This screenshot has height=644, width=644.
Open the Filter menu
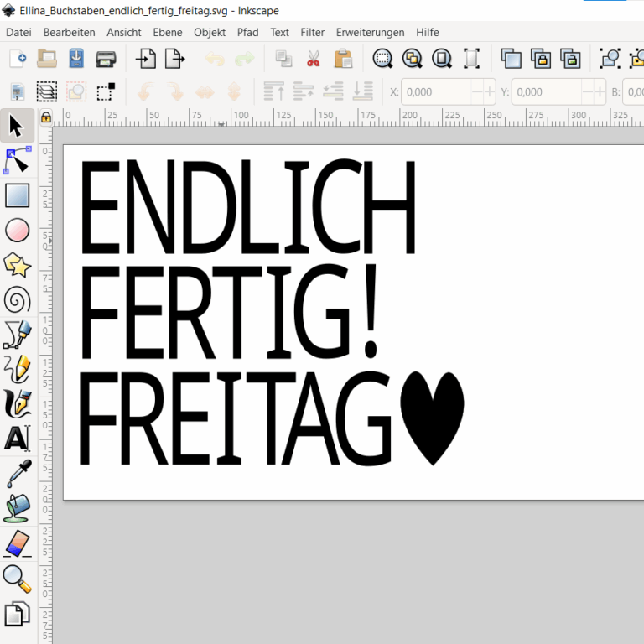[312, 32]
